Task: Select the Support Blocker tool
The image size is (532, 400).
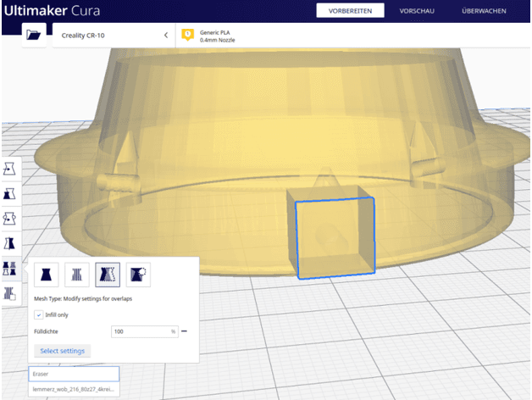Action: (x=9, y=294)
